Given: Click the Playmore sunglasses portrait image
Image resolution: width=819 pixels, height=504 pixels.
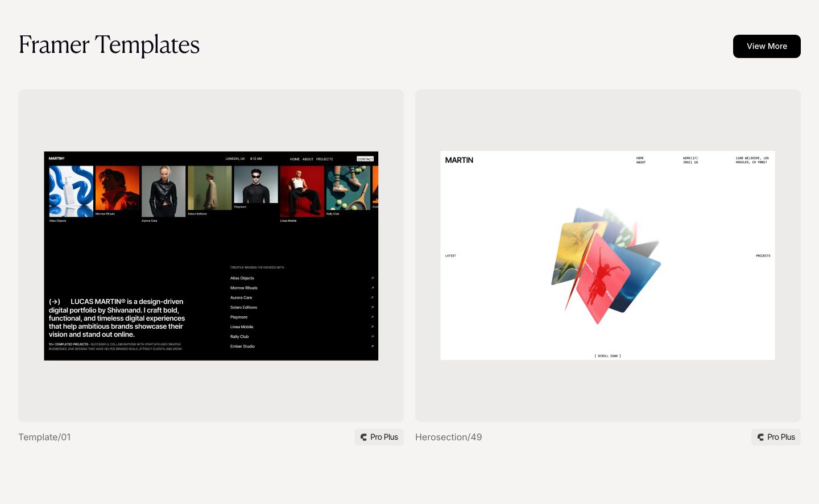Looking at the screenshot, I should click(256, 184).
